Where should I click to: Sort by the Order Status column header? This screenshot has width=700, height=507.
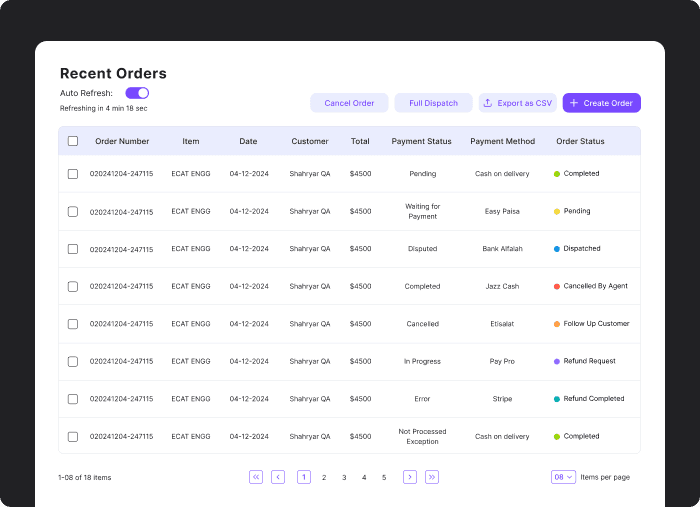coord(580,141)
